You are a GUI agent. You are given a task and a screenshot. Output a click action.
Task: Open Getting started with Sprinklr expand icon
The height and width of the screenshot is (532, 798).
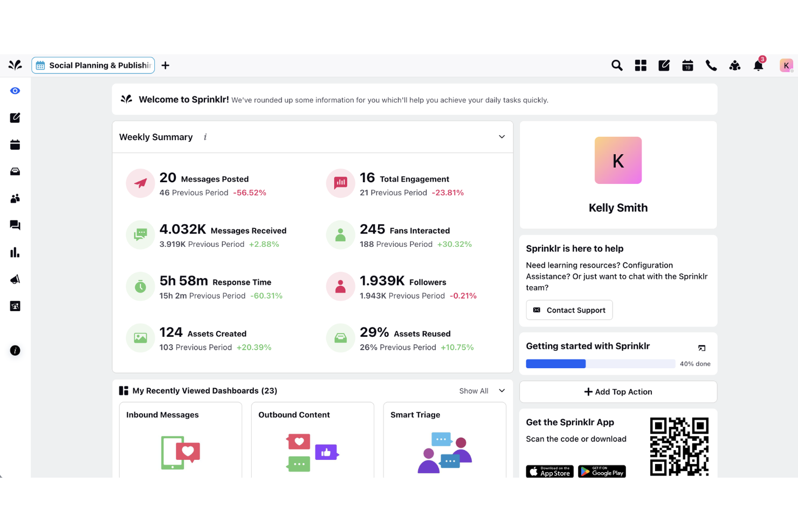[x=701, y=348]
